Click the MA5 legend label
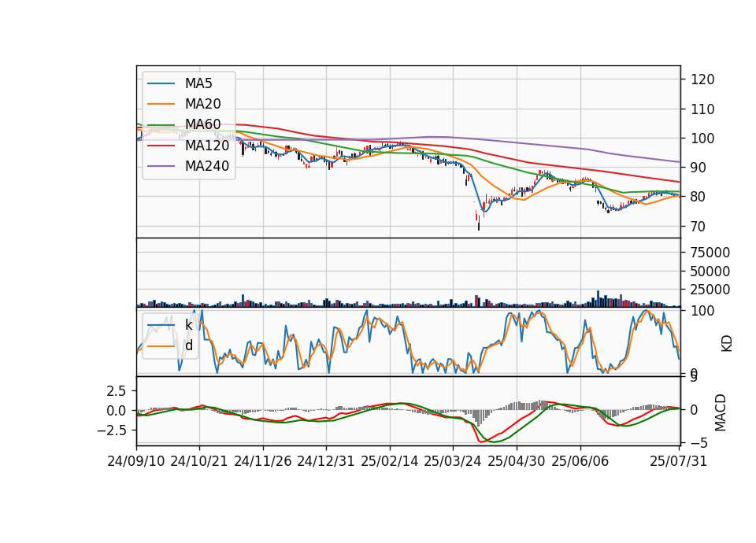 pyautogui.click(x=198, y=83)
